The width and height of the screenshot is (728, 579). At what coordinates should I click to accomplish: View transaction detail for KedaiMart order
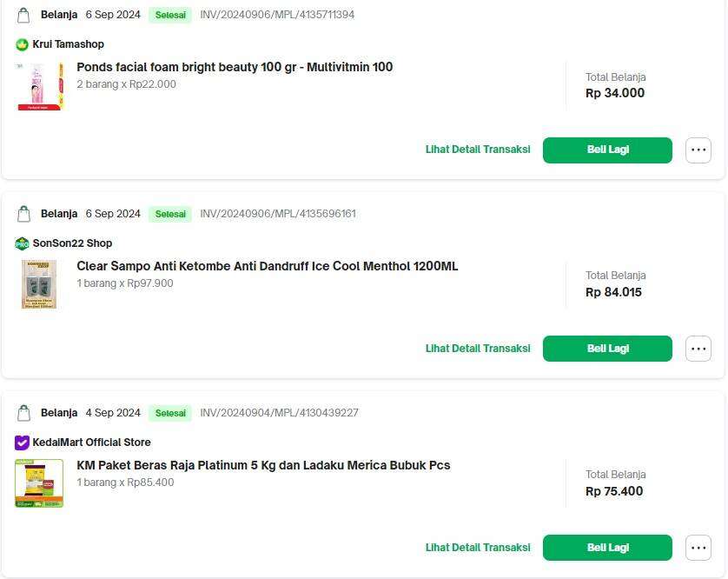[x=478, y=548]
